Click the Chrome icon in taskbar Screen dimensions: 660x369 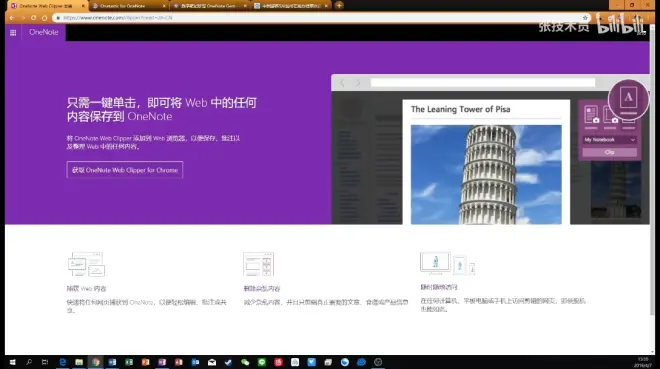[x=96, y=362]
